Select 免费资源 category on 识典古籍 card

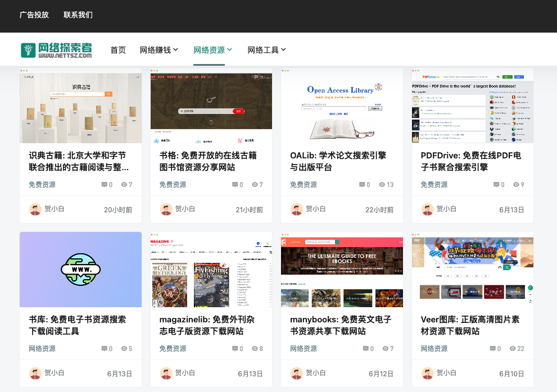click(42, 185)
